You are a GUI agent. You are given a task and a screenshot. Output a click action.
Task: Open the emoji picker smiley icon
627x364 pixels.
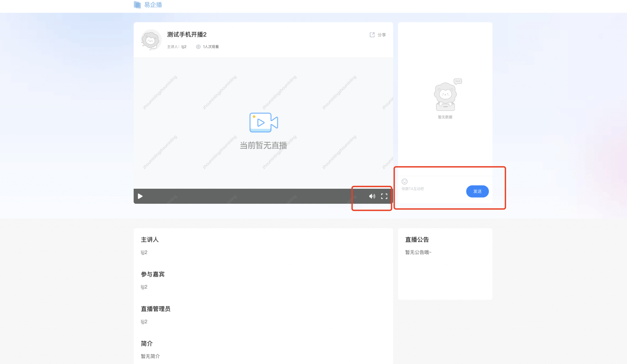pos(404,181)
